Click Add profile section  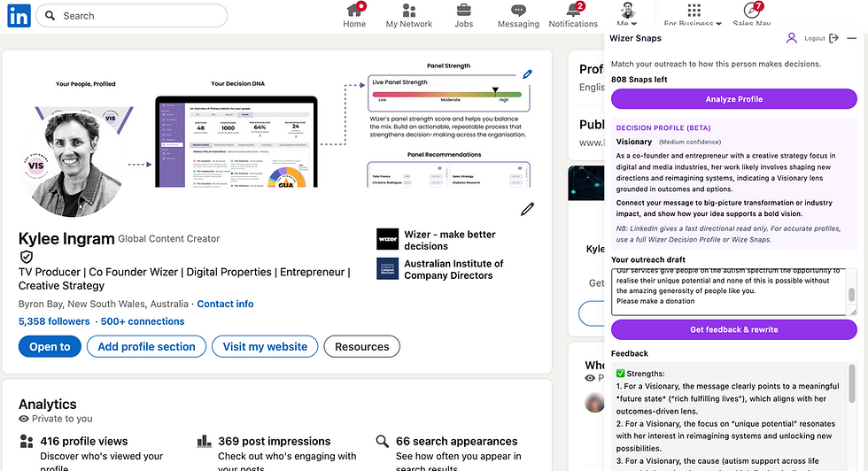(146, 346)
